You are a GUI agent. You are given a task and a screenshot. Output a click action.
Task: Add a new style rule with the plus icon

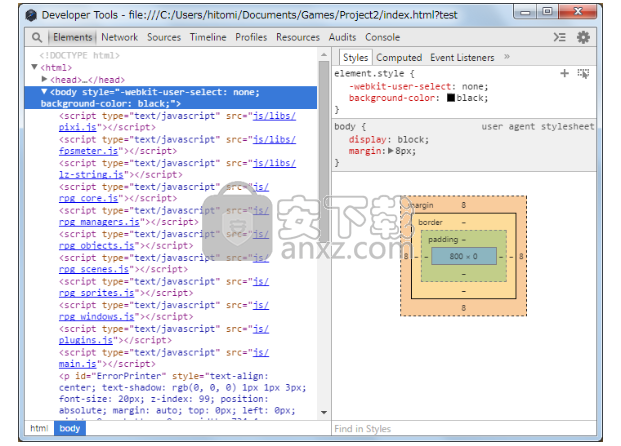(x=564, y=73)
